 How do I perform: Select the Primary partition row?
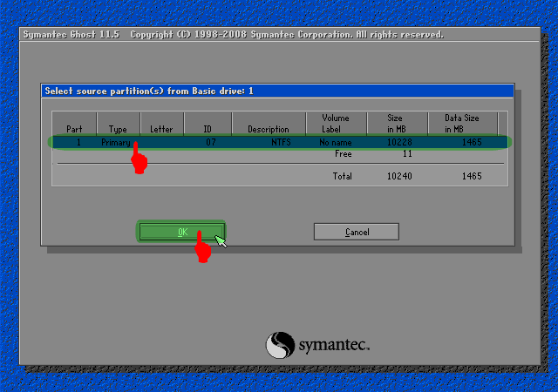(x=280, y=142)
